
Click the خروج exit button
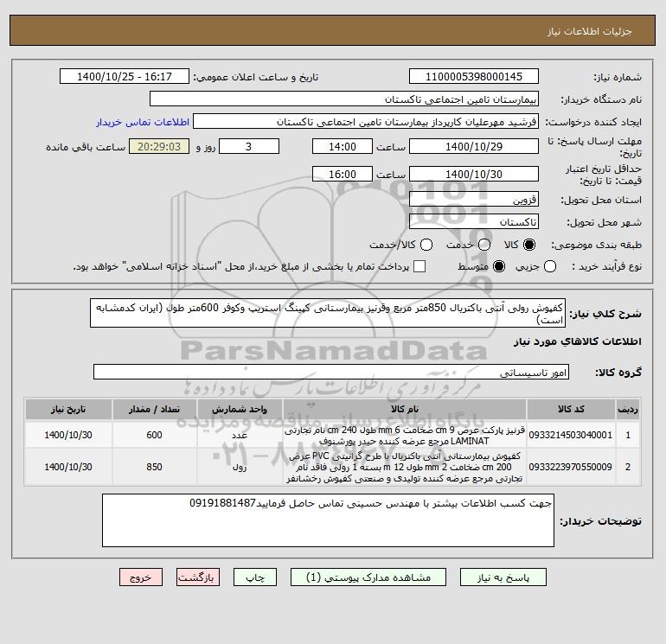141,577
